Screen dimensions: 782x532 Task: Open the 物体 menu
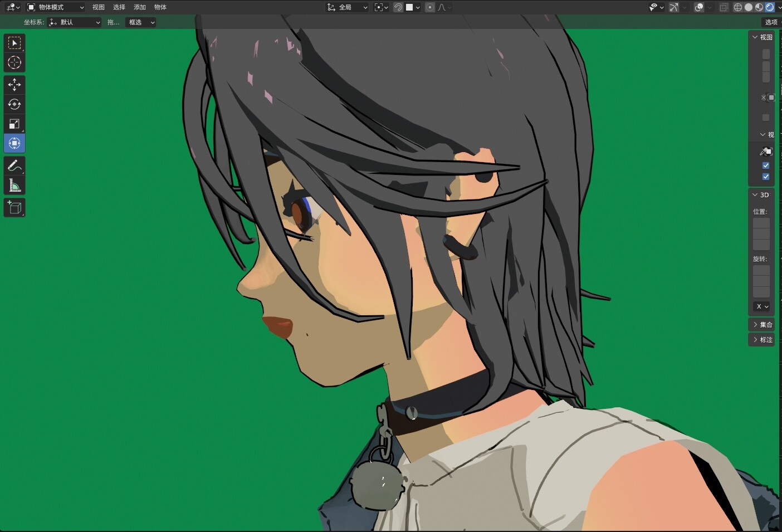(x=160, y=7)
